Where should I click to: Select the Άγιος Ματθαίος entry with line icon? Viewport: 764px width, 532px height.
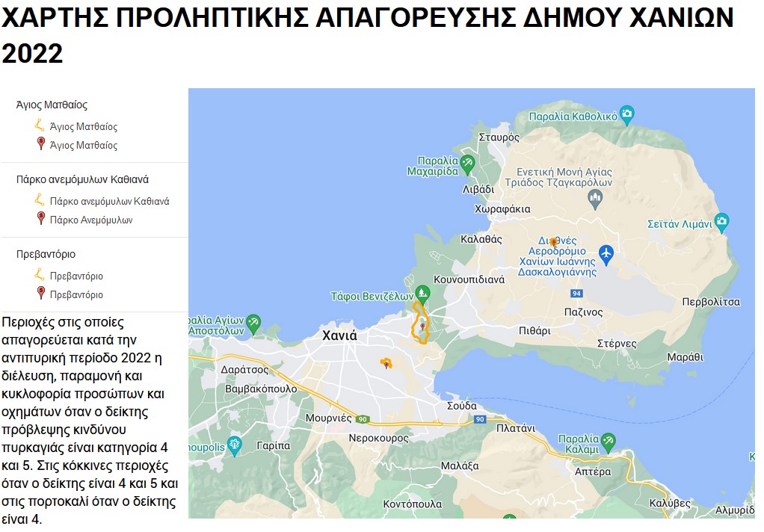point(83,126)
